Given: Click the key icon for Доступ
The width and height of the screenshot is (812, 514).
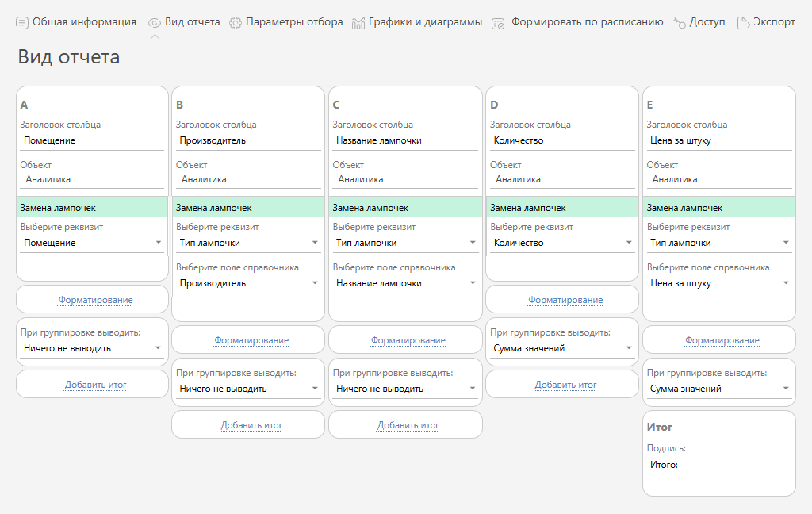Looking at the screenshot, I should (x=680, y=23).
